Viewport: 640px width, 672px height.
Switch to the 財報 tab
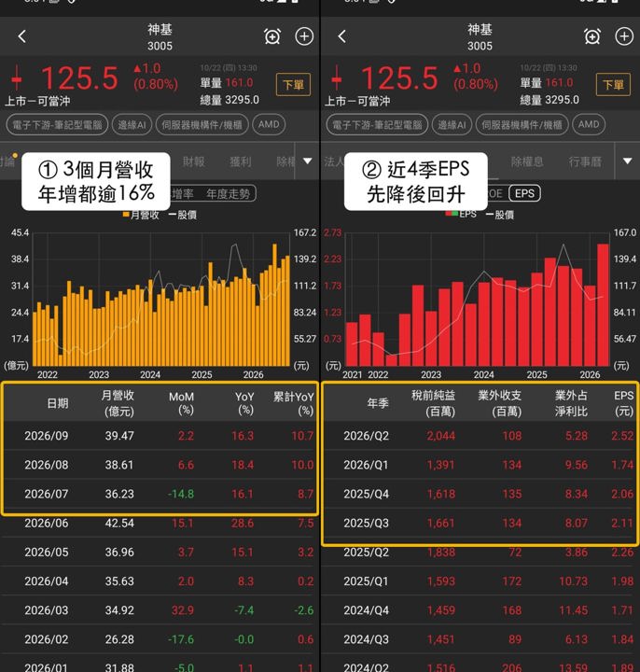coord(194,161)
